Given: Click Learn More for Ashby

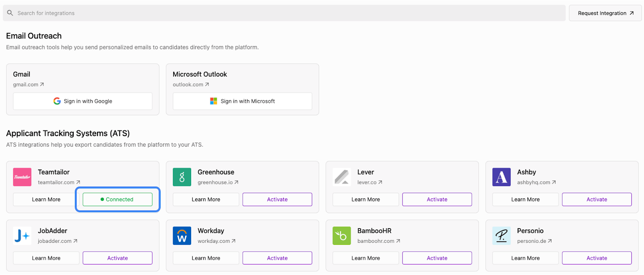Looking at the screenshot, I should pyautogui.click(x=526, y=199).
